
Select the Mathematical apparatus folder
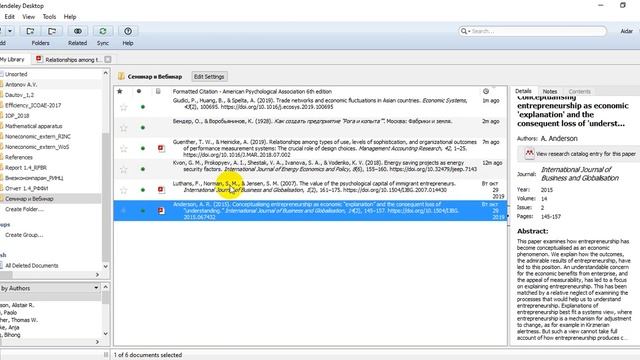(33, 126)
